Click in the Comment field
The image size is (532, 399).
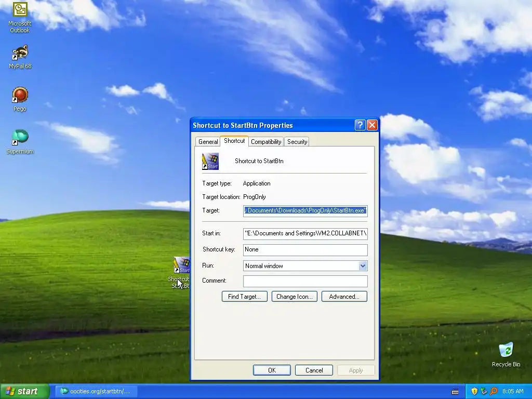(x=305, y=281)
